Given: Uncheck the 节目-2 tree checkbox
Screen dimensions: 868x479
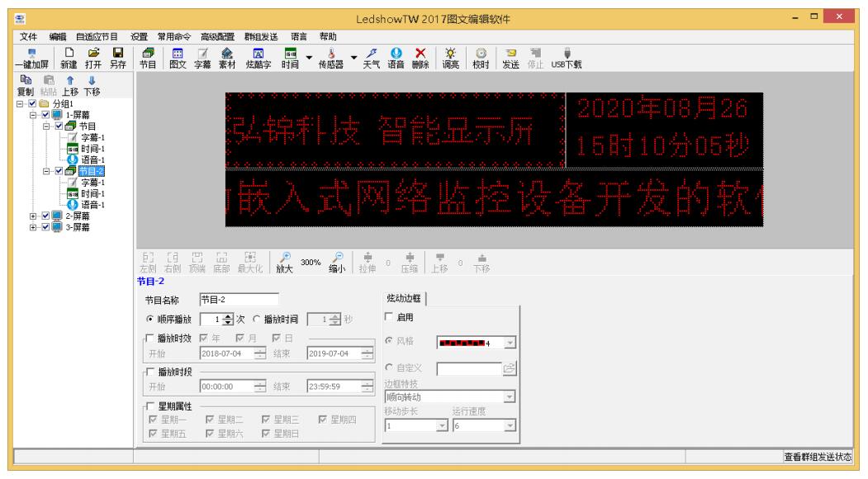Looking at the screenshot, I should point(59,171).
